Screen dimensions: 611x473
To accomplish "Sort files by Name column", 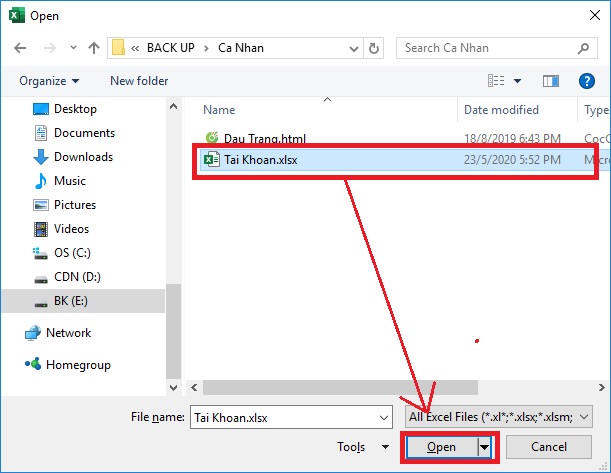I will (219, 110).
